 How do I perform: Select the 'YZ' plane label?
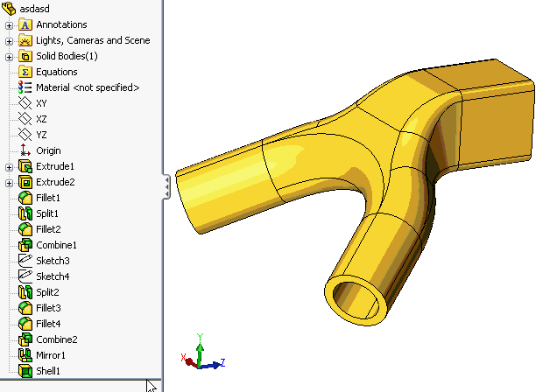point(41,135)
